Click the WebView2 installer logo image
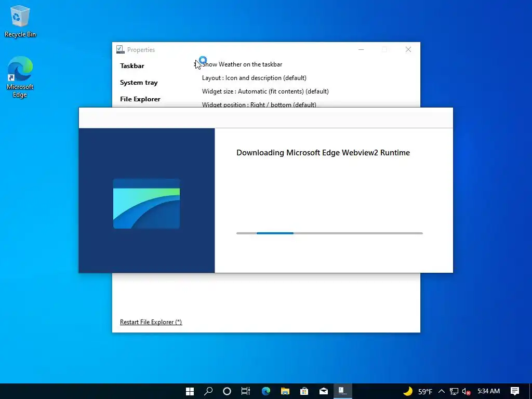Viewport: 532px width, 399px height. point(147,204)
